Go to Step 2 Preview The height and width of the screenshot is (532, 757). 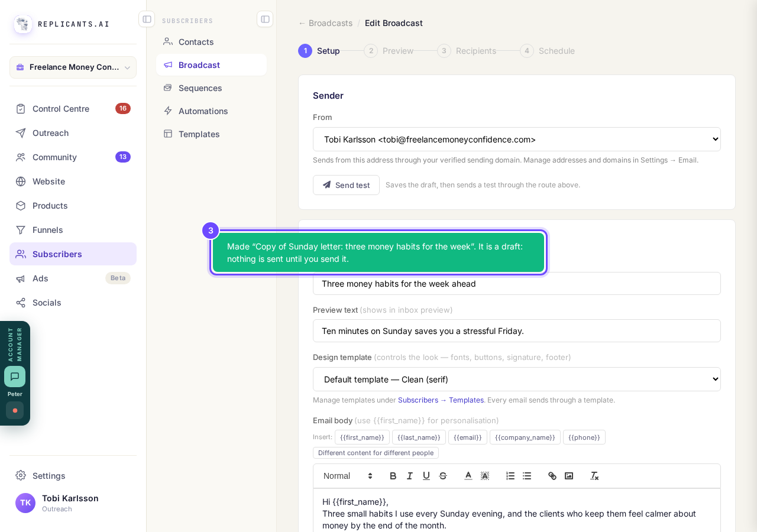[389, 51]
